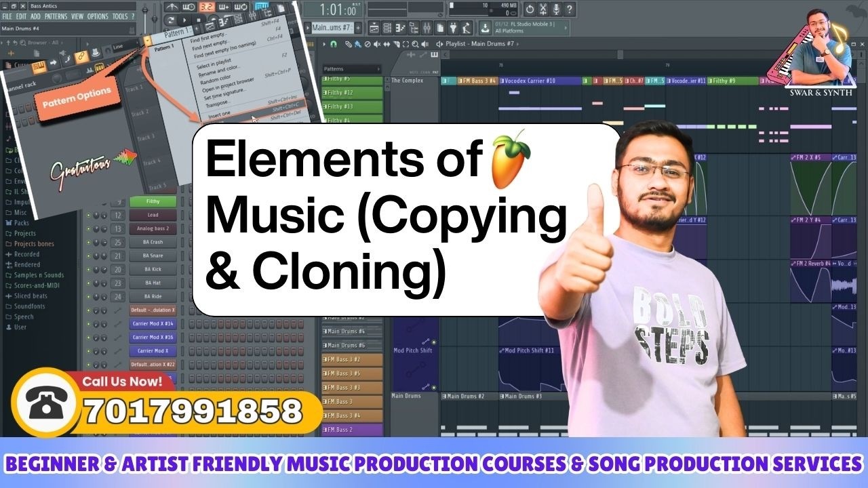Select the BA Hat channel button
The height and width of the screenshot is (488, 868).
153,283
